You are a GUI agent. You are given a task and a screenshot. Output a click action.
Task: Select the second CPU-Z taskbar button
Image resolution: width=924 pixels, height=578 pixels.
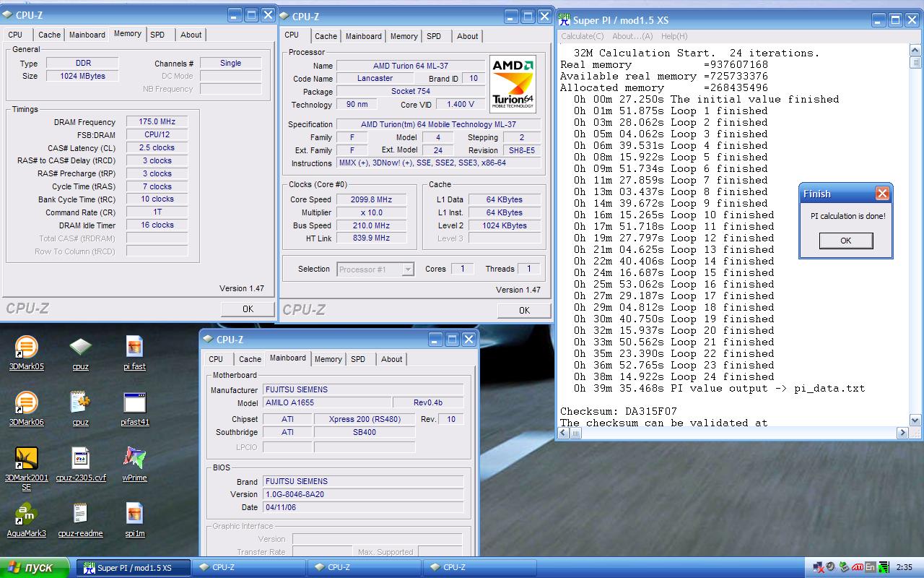(365, 567)
